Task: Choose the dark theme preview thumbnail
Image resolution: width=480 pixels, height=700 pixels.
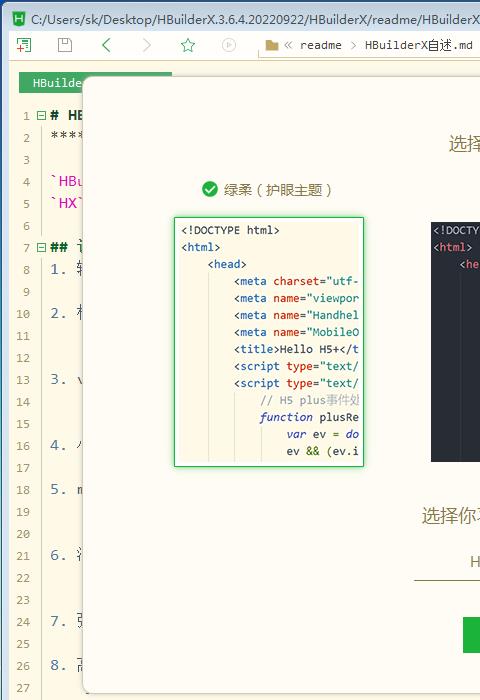Action: (x=455, y=342)
